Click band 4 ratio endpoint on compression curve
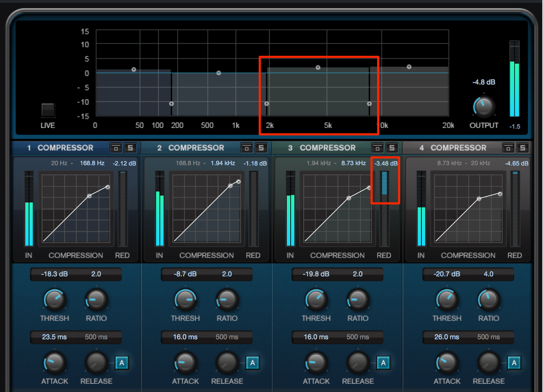This screenshot has height=392, width=543. [500, 194]
